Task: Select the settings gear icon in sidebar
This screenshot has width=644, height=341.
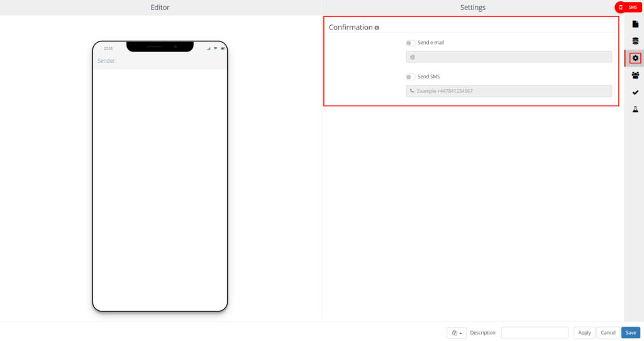Action: pos(635,58)
